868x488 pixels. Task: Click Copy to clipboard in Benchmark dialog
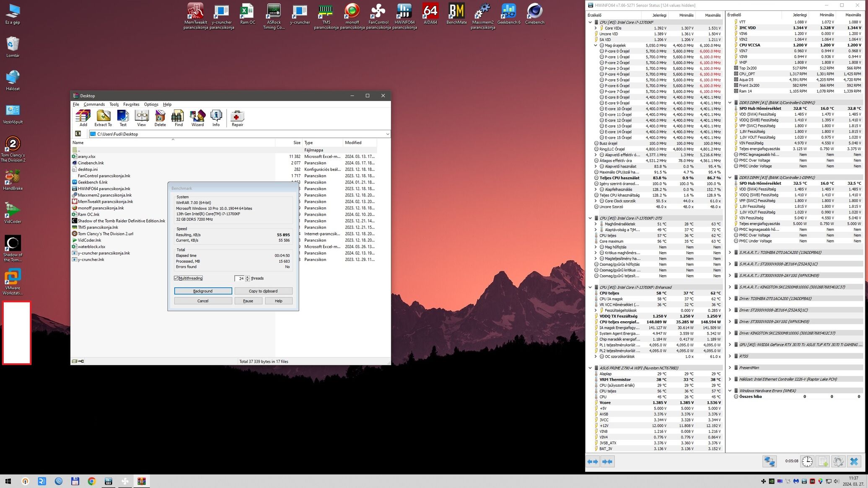pos(263,291)
